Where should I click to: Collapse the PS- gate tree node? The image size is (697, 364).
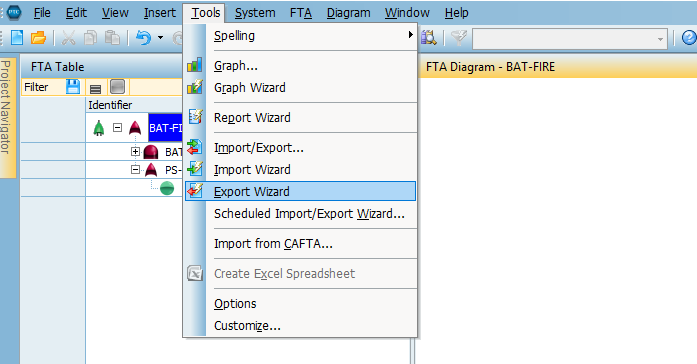point(135,169)
